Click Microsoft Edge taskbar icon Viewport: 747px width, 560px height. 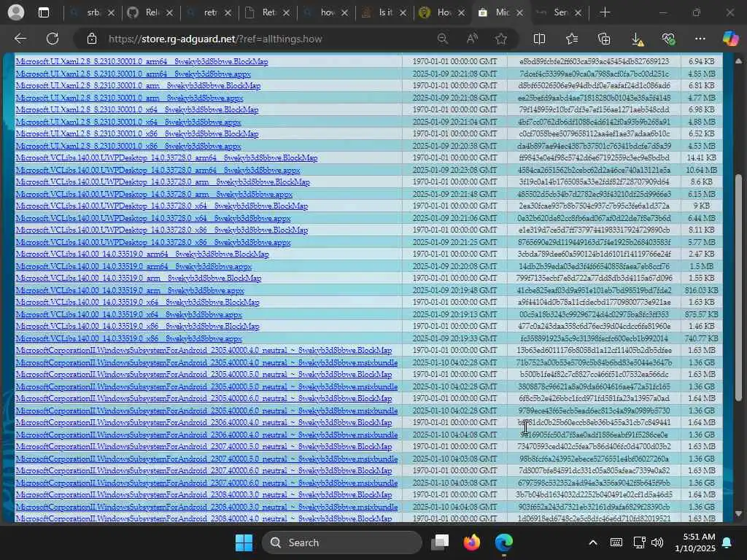[503, 542]
